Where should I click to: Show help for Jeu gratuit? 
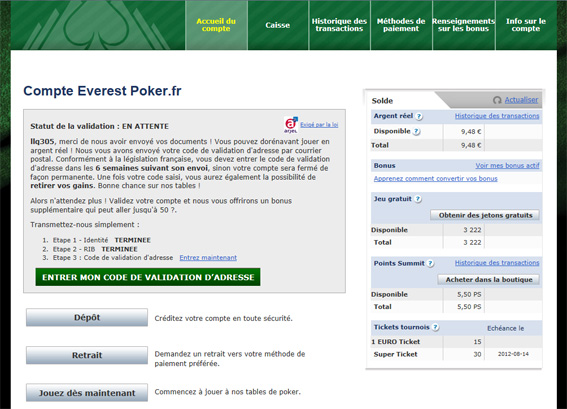click(418, 199)
